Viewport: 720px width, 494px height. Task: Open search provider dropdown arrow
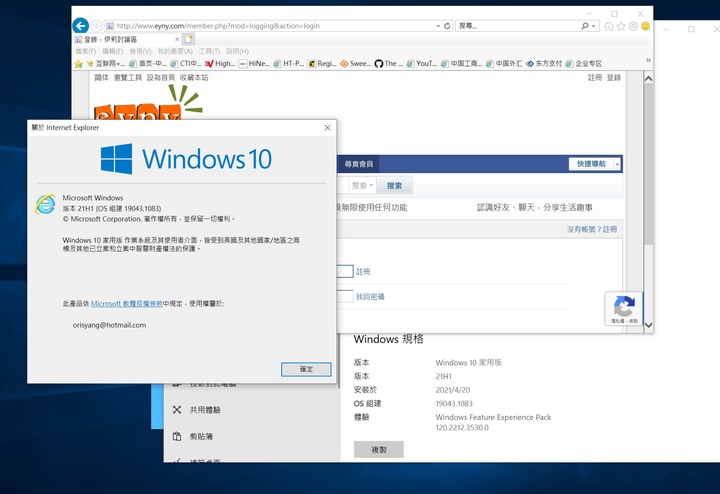[594, 26]
